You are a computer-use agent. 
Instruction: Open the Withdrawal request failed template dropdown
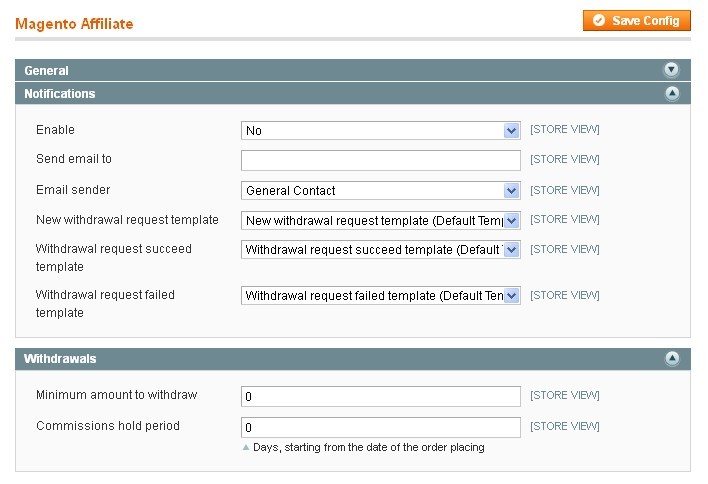pyautogui.click(x=381, y=296)
